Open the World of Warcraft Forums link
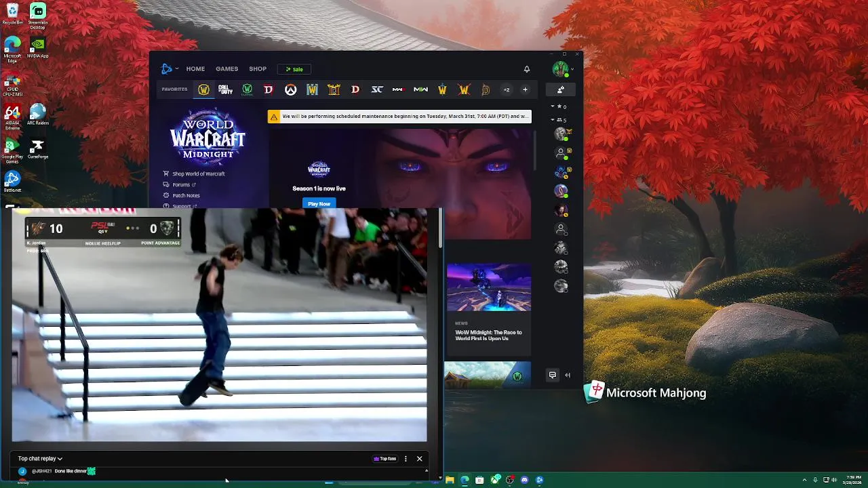The height and width of the screenshot is (488, 868). point(180,184)
